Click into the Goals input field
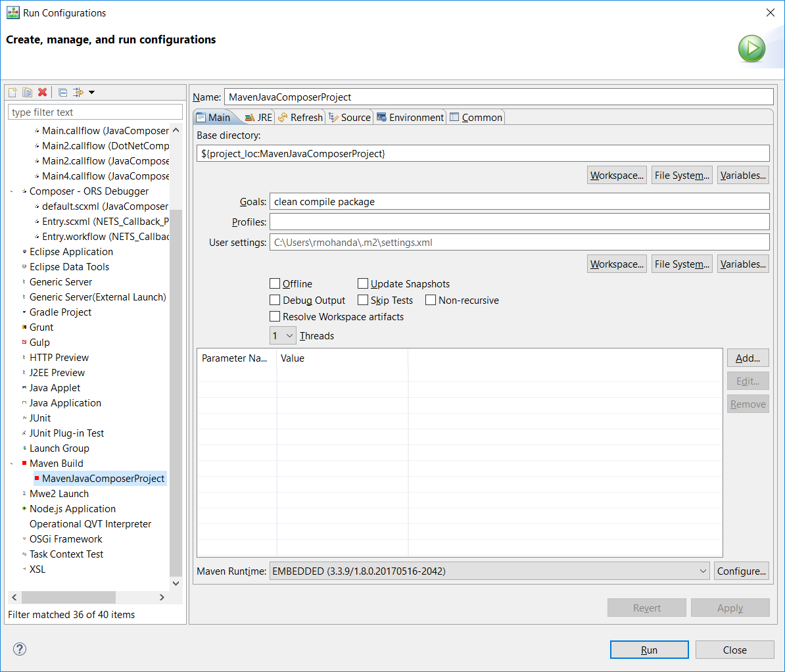The width and height of the screenshot is (785, 672). click(519, 201)
